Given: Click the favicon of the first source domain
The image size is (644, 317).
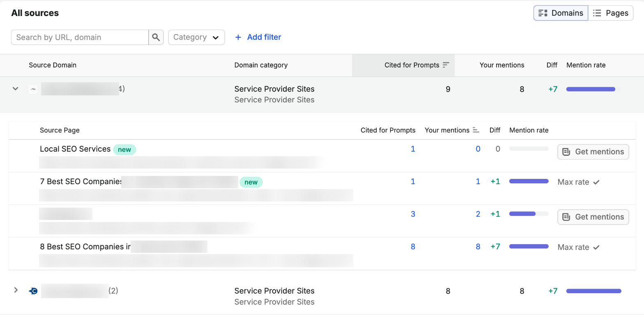Looking at the screenshot, I should [33, 89].
